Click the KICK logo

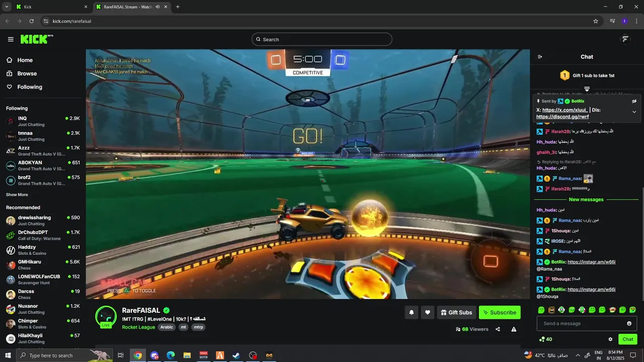pyautogui.click(x=36, y=39)
